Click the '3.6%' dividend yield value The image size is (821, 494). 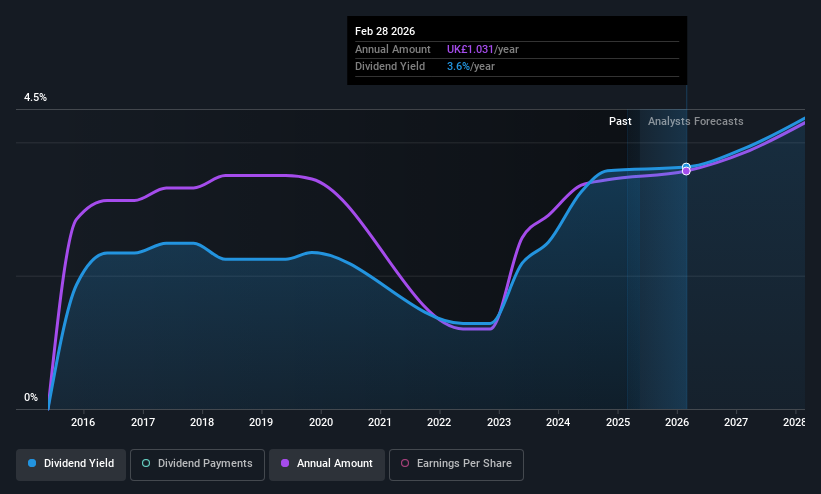[458, 67]
